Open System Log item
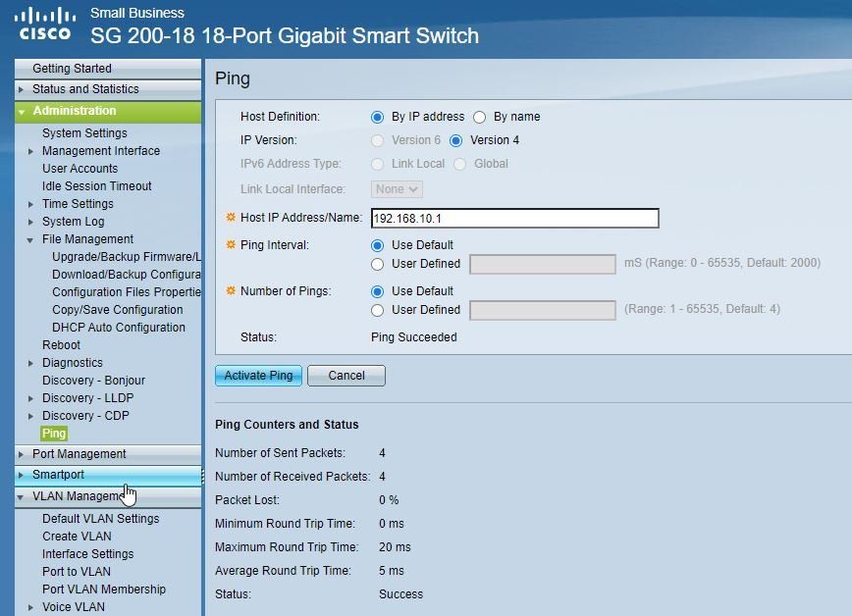This screenshot has height=616, width=852. click(x=73, y=222)
